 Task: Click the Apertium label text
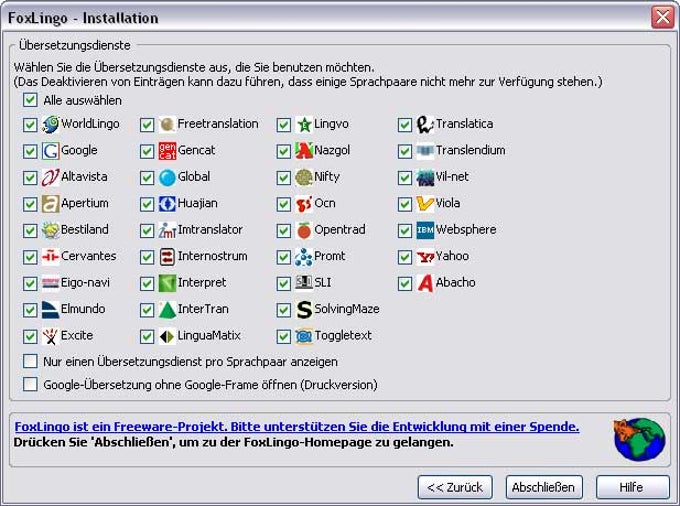(x=85, y=203)
